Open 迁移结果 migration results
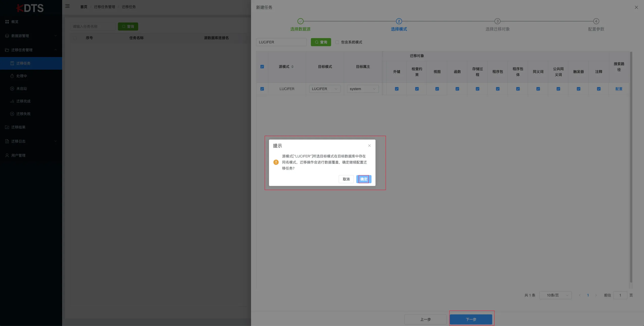644x326 pixels. [x=18, y=127]
